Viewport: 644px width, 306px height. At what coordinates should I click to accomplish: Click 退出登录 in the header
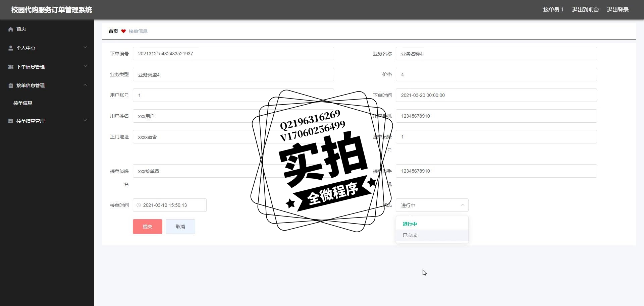tap(618, 10)
